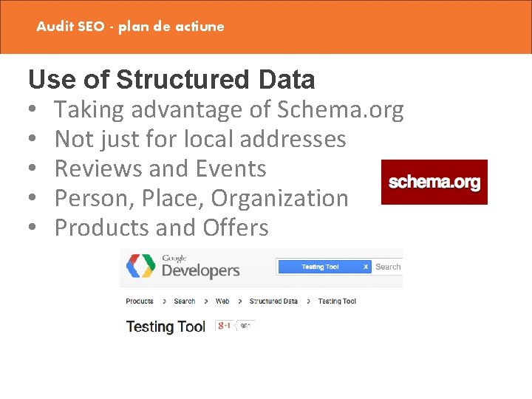Click the chevron after Products breadcrumb
Screen dimensions: 532x399
pyautogui.click(x=164, y=301)
